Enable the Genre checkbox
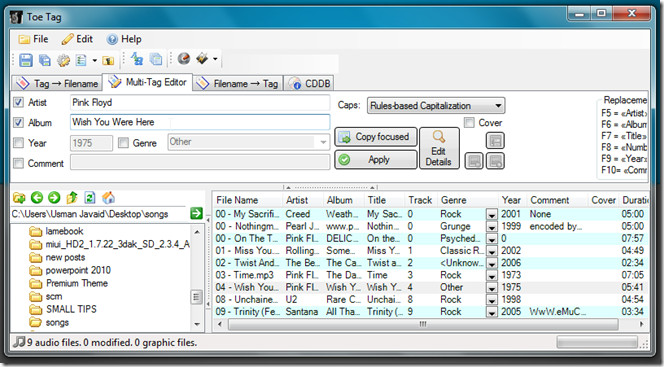Image resolution: width=664 pixels, height=367 pixels. [123, 143]
